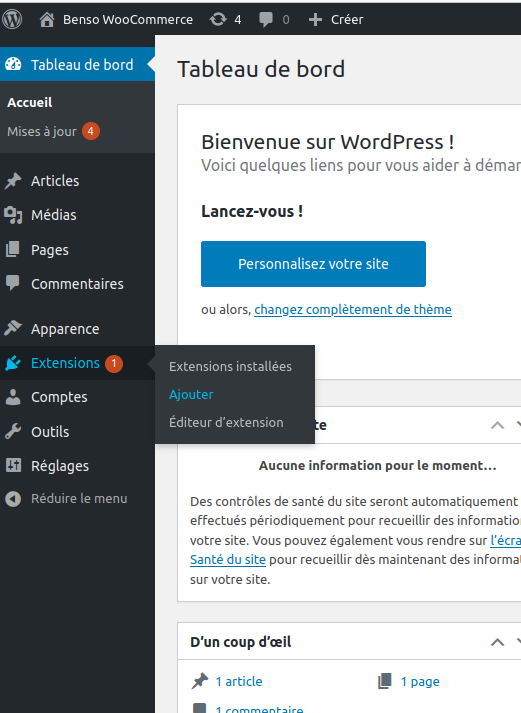This screenshot has width=521, height=713.
Task: Click Benso WooCommerce site name
Action: coord(128,20)
